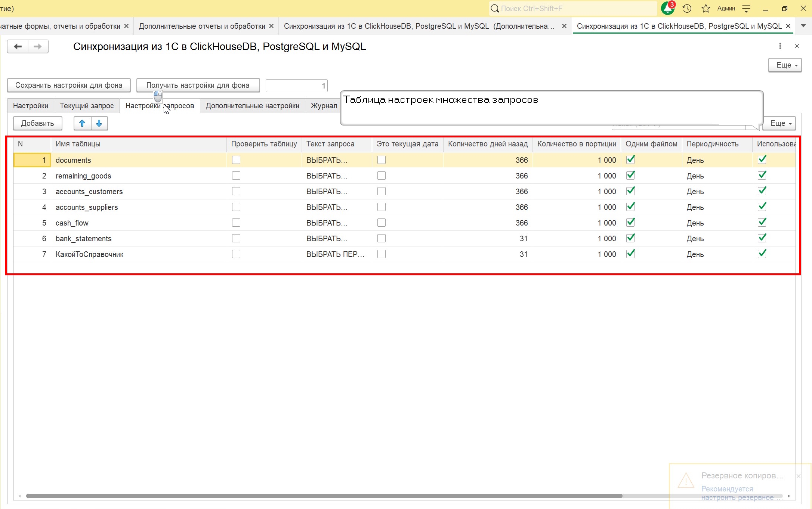The height and width of the screenshot is (509, 812).
Task: Toggle Проверить таблицу for documents
Action: pos(236,160)
